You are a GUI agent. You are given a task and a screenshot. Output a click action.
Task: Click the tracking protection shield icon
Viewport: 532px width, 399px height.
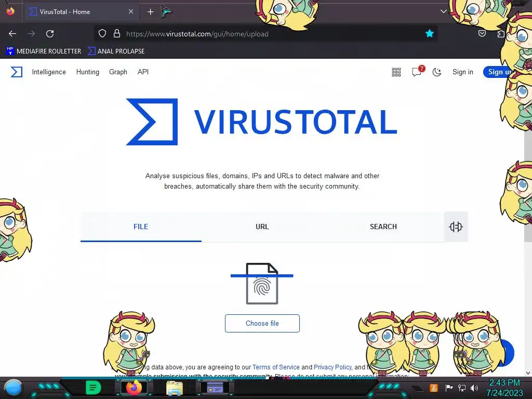102,34
